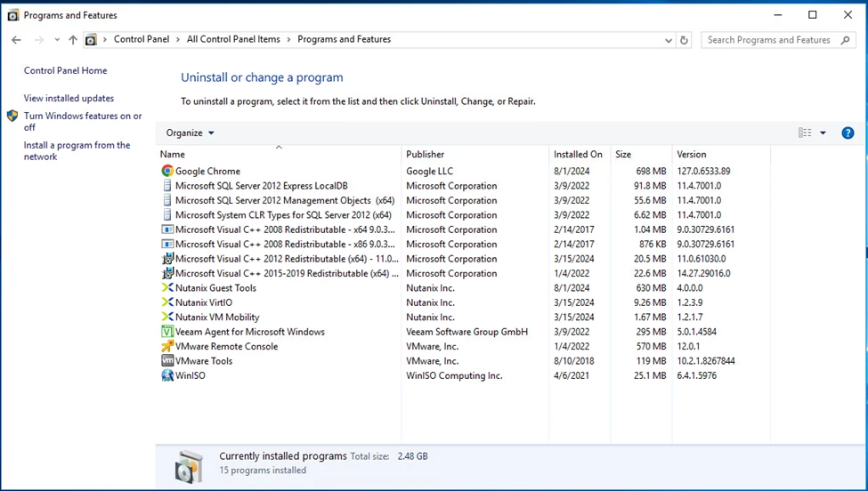Image resolution: width=868 pixels, height=491 pixels.
Task: Click the Visual C++ 2008 x64 Redistributable icon
Action: coord(167,229)
